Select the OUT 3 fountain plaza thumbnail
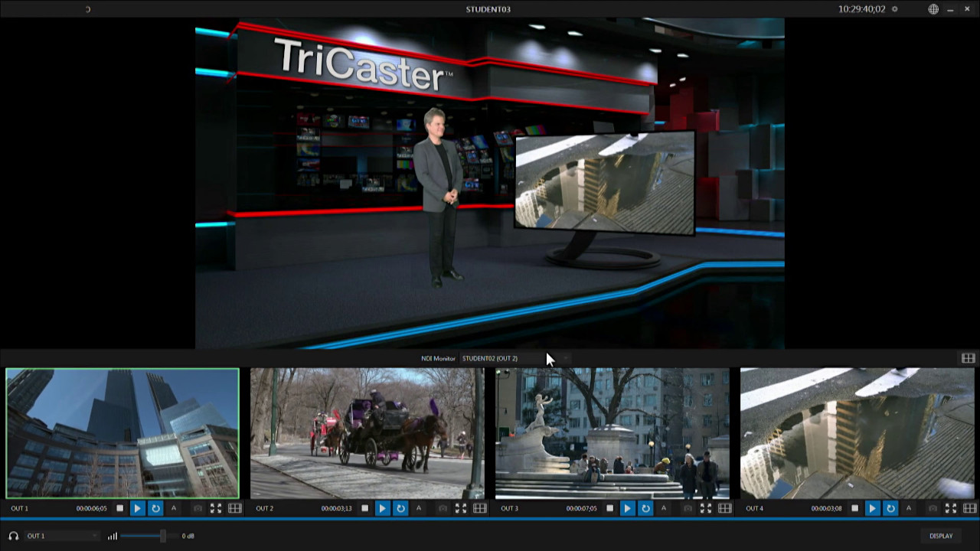 click(612, 433)
